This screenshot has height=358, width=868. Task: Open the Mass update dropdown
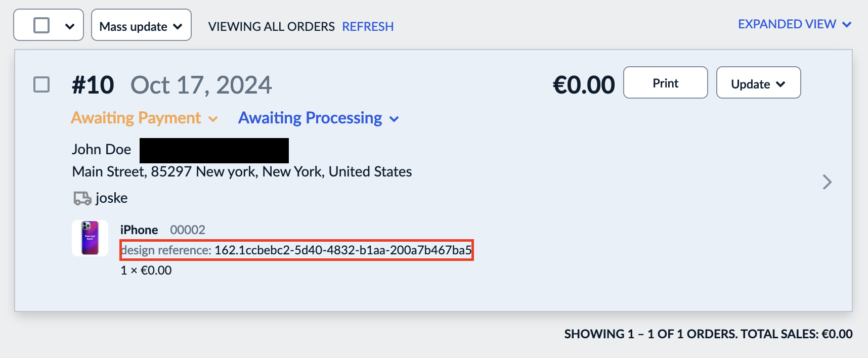click(x=141, y=26)
